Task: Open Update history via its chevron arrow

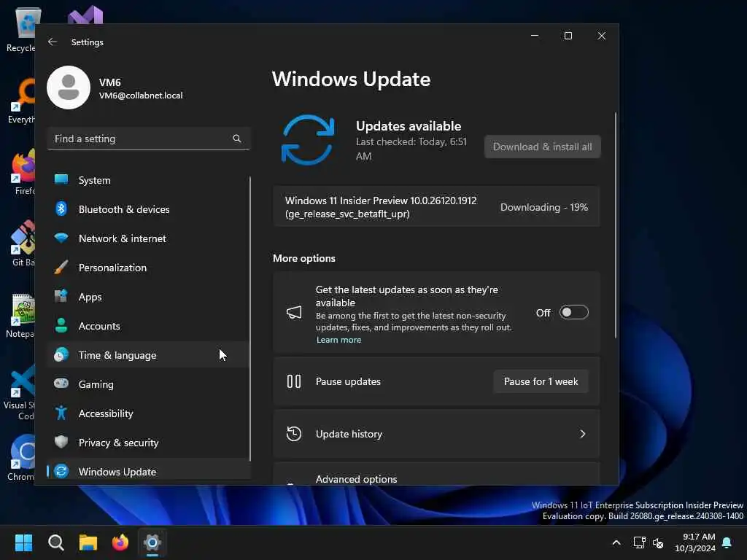Action: 582,434
